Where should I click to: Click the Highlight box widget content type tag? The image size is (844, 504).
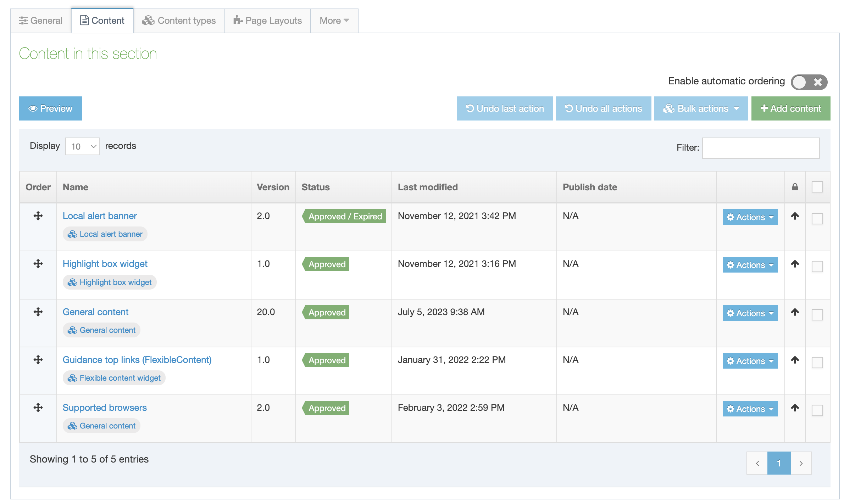coord(110,282)
